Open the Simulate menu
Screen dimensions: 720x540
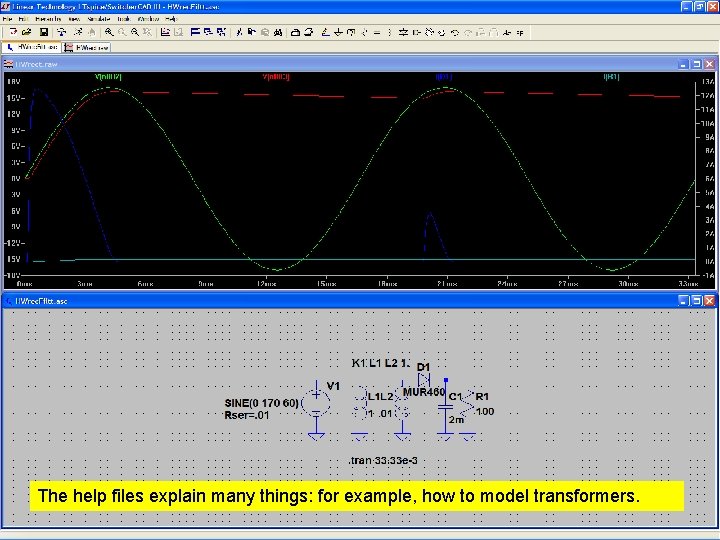[x=99, y=19]
